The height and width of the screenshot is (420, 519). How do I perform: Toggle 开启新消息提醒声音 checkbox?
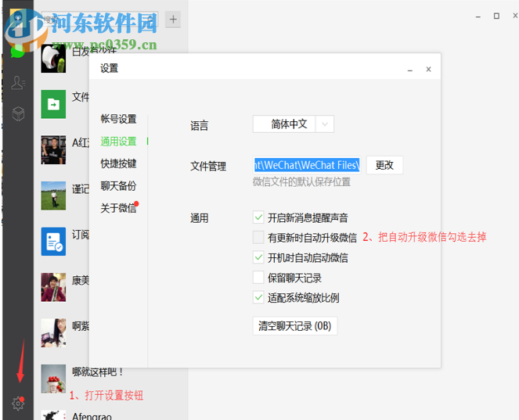click(x=258, y=217)
